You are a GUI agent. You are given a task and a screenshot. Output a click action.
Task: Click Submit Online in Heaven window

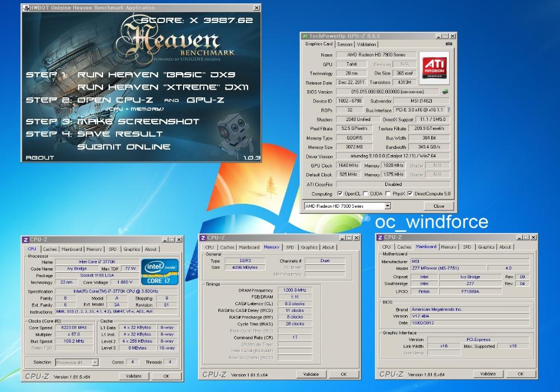pos(124,147)
